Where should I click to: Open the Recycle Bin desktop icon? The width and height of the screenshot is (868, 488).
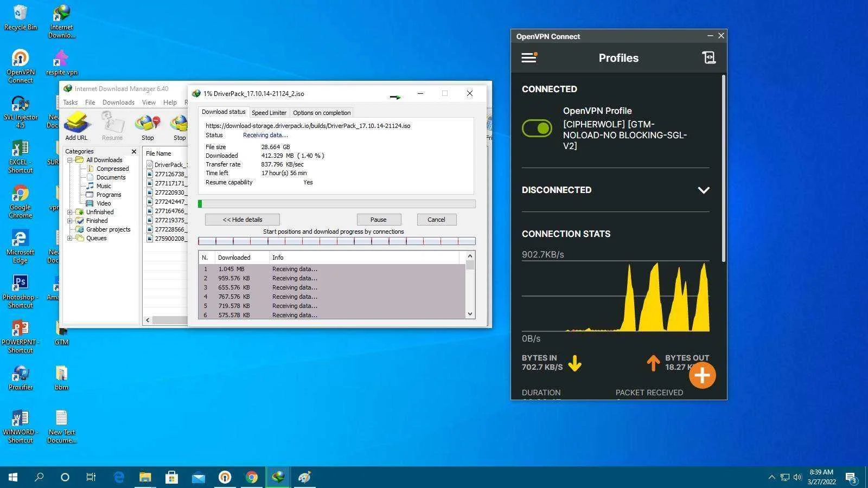(x=20, y=17)
